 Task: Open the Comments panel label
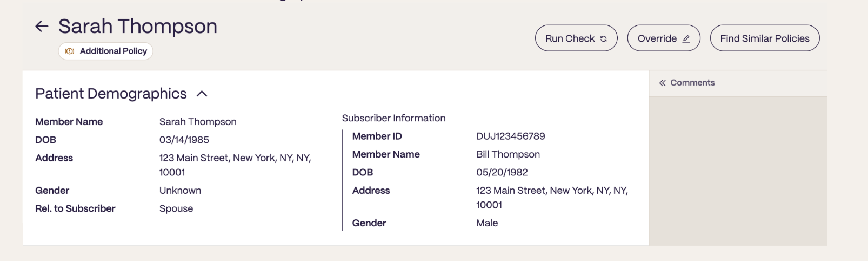(692, 83)
